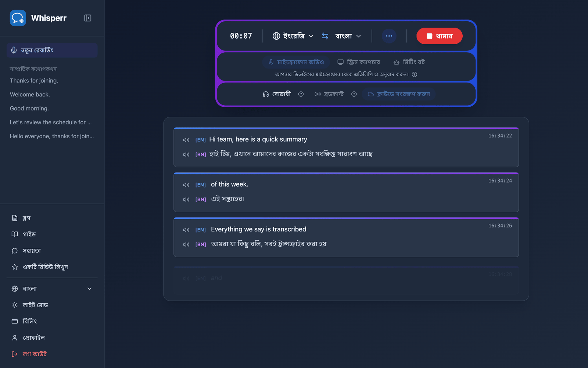Click the chat bubble icon for সহায়তা
The height and width of the screenshot is (368, 588).
pos(15,251)
